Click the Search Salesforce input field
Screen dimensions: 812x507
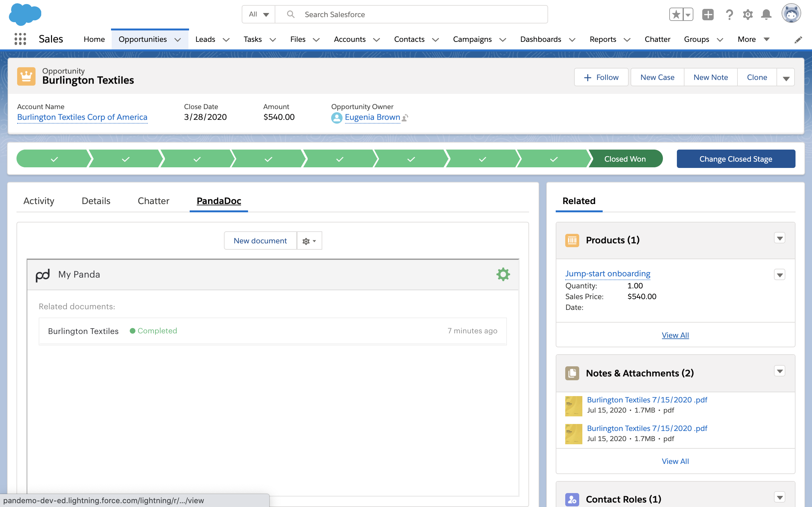click(413, 15)
